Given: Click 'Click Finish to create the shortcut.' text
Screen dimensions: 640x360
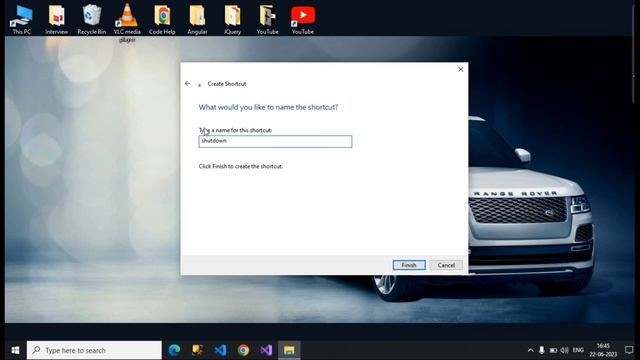Looking at the screenshot, I should [x=241, y=167].
